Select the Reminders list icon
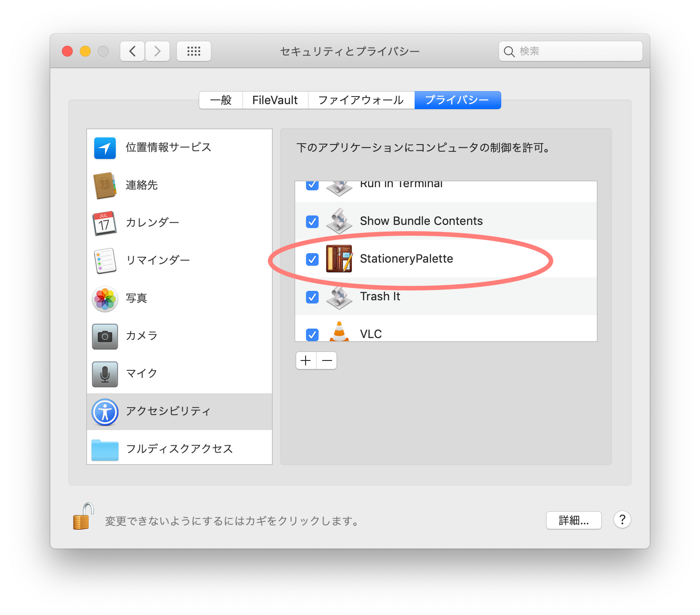 105,261
